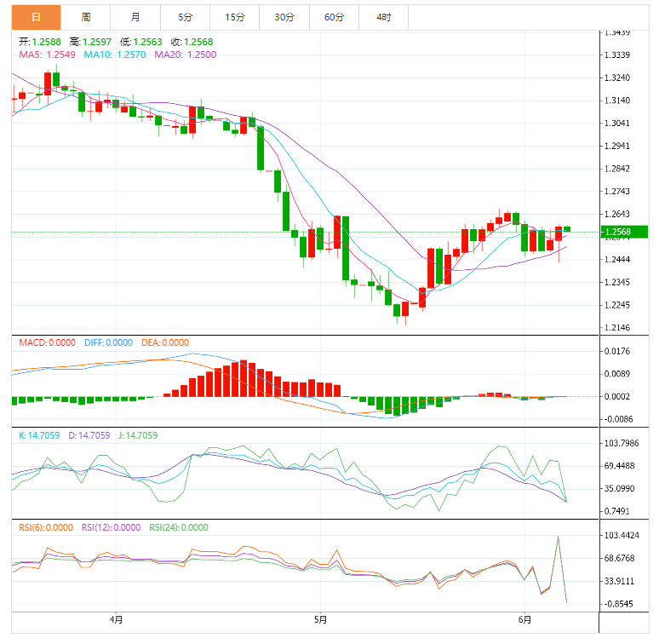This screenshot has width=659, height=644.
Task: Switch to the 周 weekly tab
Action: (86, 17)
